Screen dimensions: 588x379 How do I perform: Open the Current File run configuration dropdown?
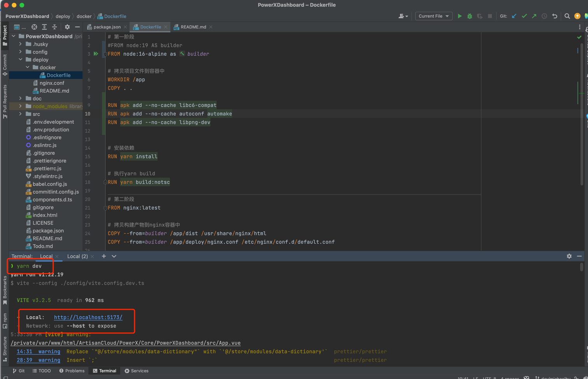click(x=434, y=16)
